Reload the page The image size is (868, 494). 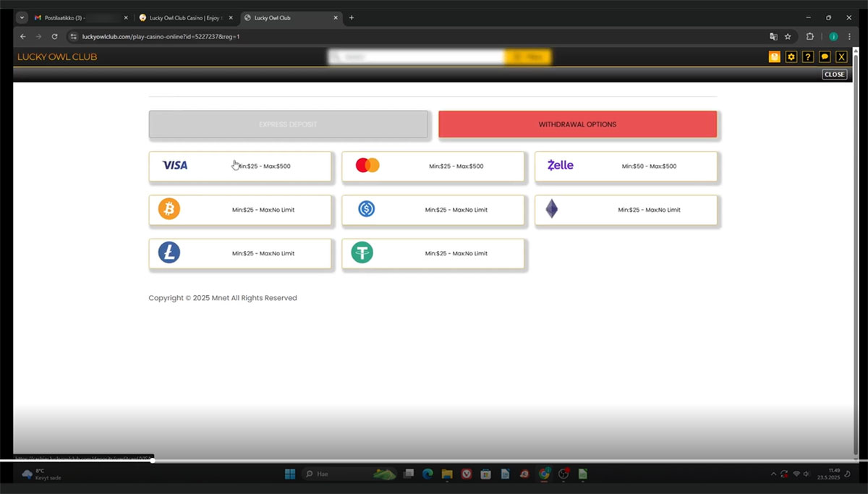[x=54, y=36]
